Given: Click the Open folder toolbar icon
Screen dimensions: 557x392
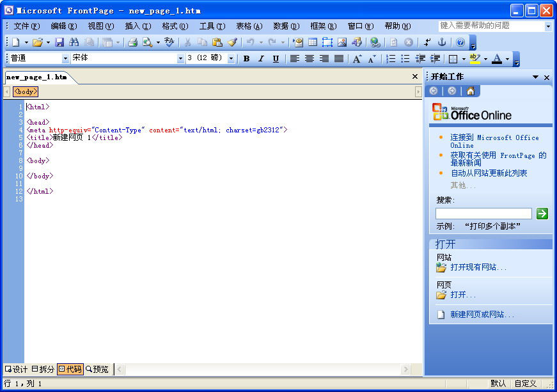Looking at the screenshot, I should click(37, 43).
